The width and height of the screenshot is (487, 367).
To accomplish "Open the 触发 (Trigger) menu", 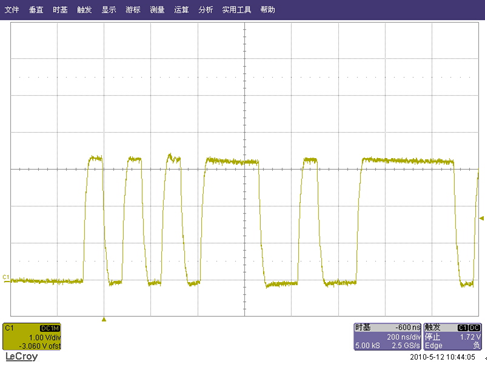I will 84,10.
